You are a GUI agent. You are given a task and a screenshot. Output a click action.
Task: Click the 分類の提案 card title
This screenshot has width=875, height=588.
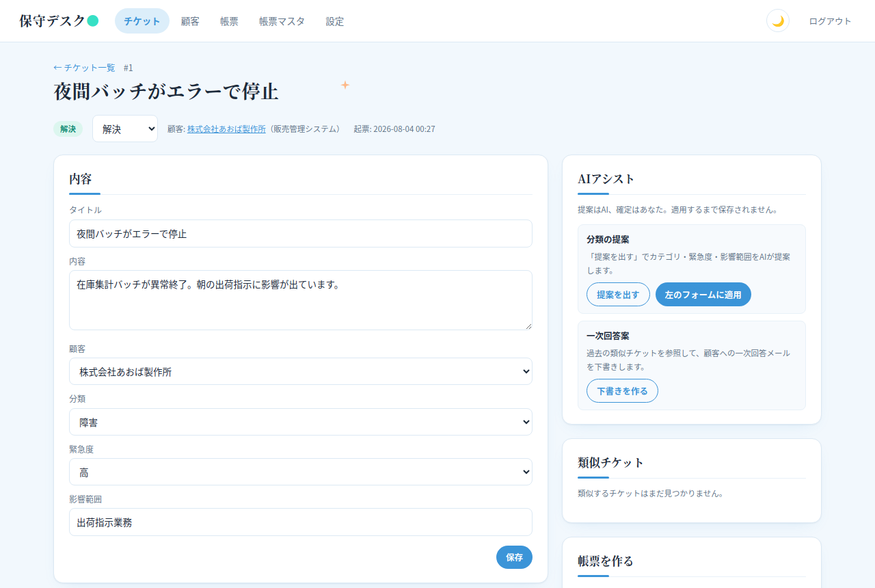(608, 239)
